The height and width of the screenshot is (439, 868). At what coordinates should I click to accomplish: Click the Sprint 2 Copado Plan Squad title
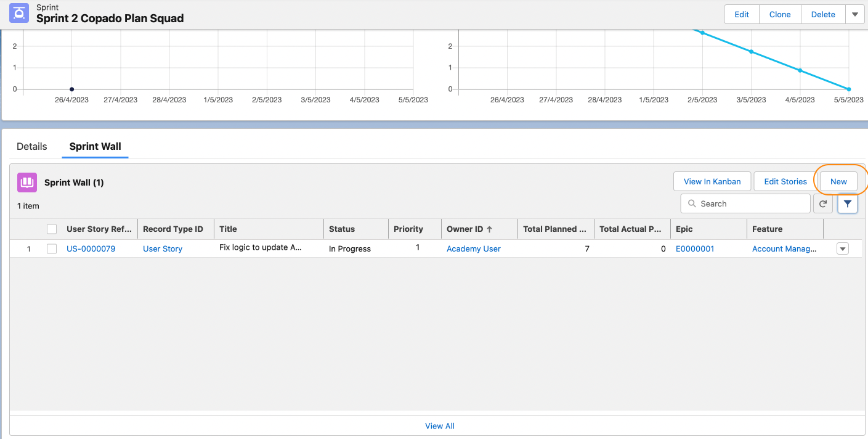tap(110, 18)
